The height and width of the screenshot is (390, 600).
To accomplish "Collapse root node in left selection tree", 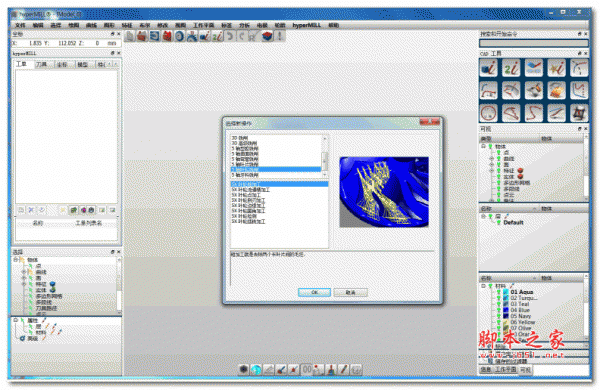I will pyautogui.click(x=16, y=259).
